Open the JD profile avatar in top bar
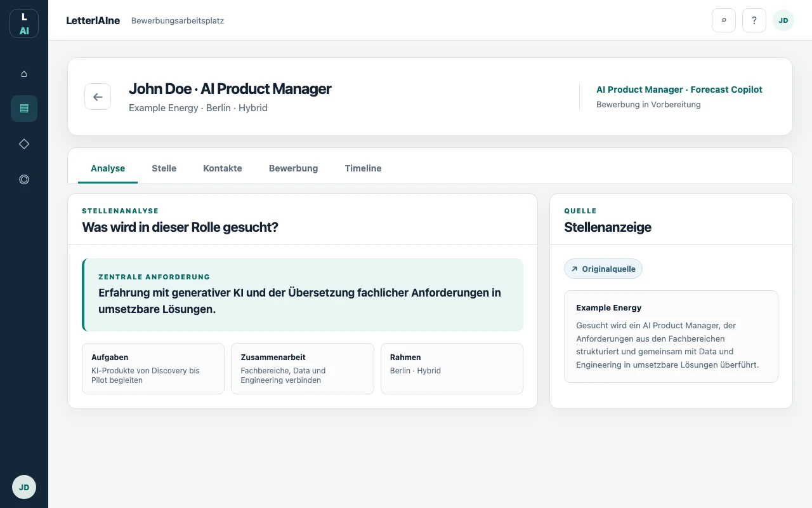The image size is (812, 508). [783, 20]
